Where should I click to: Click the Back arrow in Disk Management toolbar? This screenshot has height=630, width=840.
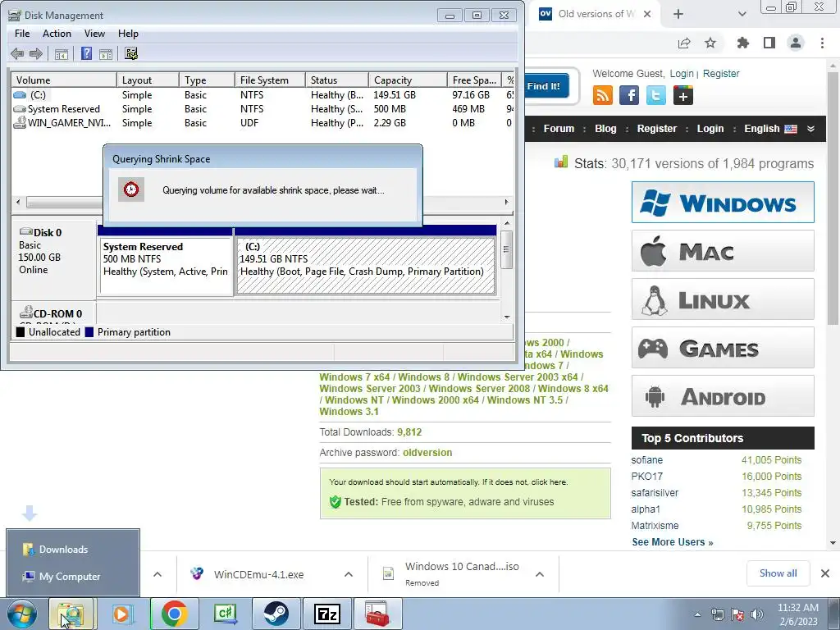(17, 53)
